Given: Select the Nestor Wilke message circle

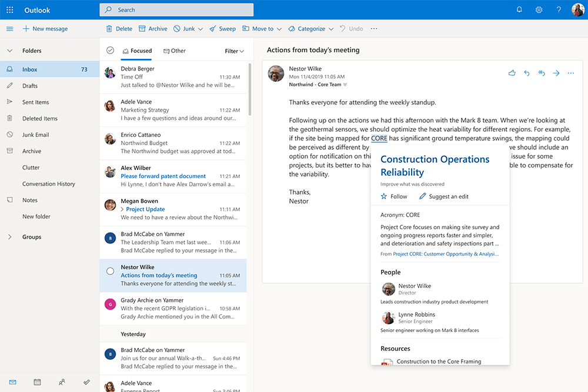Looking at the screenshot, I should 111,271.
